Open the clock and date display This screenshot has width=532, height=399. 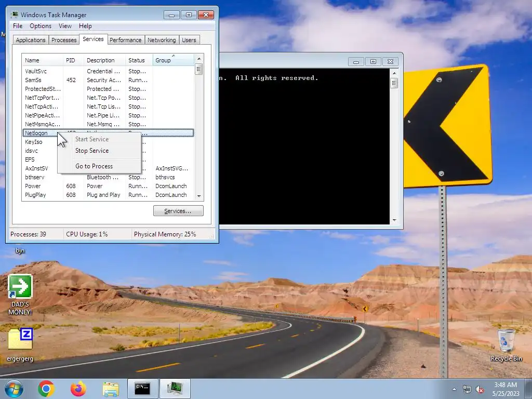click(506, 389)
